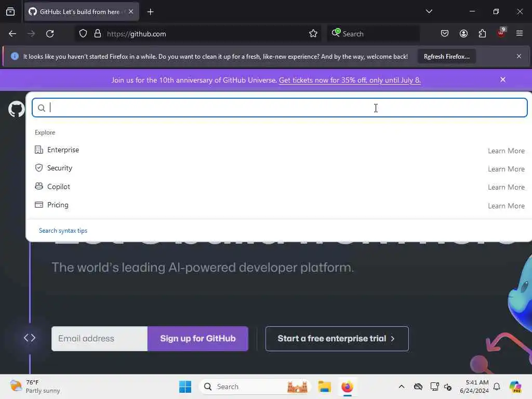Click the Windows taskbar Search box
Viewport: 532px width, 399px height.
255,387
